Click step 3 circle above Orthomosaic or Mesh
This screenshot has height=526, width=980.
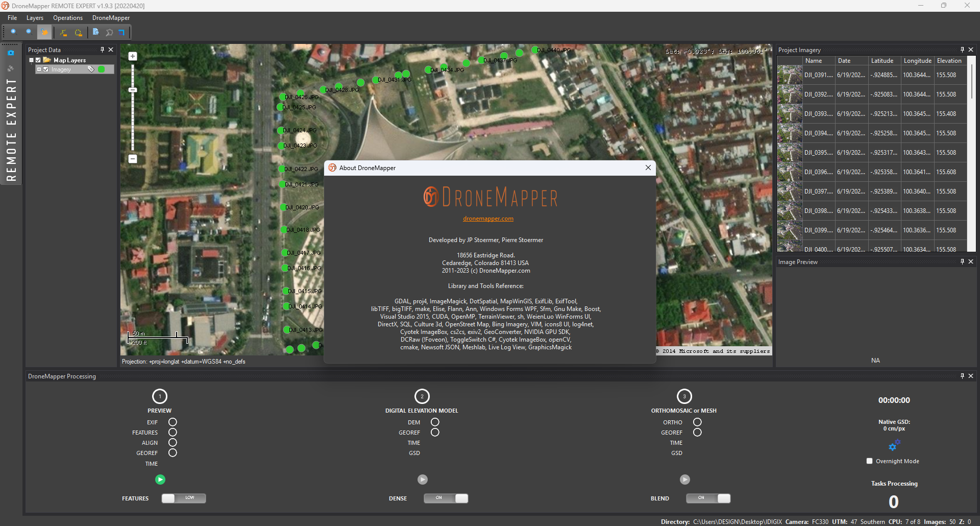(x=684, y=396)
